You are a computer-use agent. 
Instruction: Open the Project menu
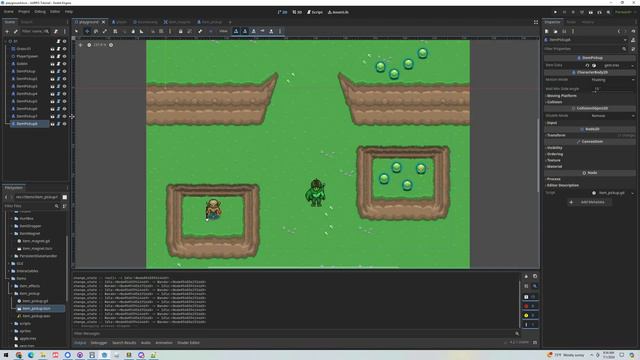point(24,12)
